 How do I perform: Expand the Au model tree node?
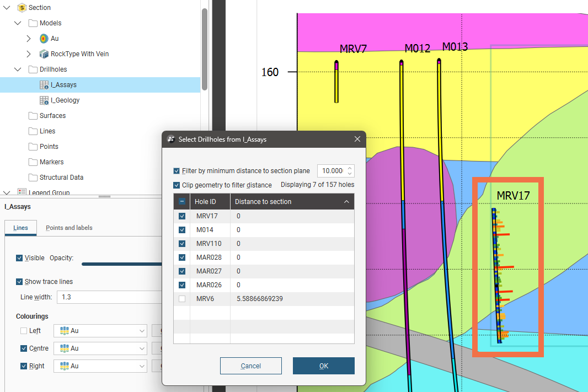29,39
